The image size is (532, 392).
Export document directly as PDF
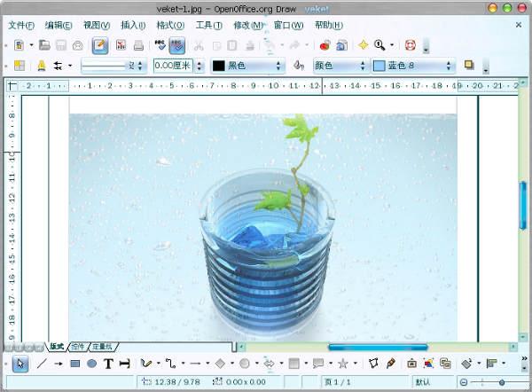click(121, 45)
